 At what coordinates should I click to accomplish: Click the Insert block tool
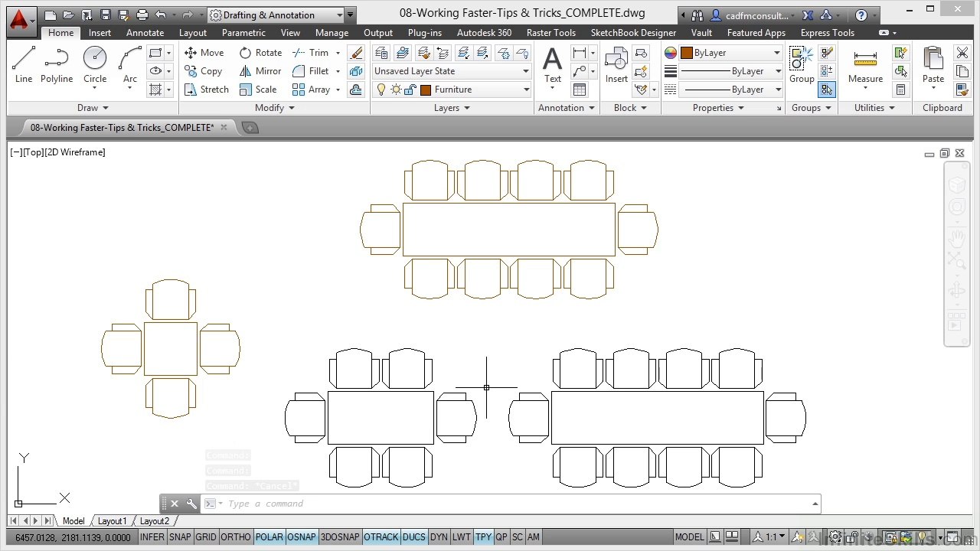[616, 65]
